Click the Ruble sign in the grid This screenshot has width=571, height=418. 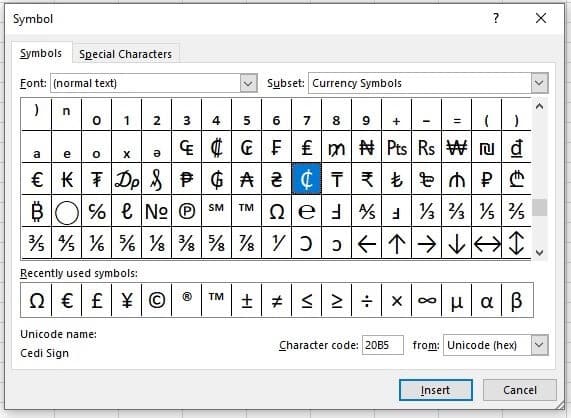[487, 179]
